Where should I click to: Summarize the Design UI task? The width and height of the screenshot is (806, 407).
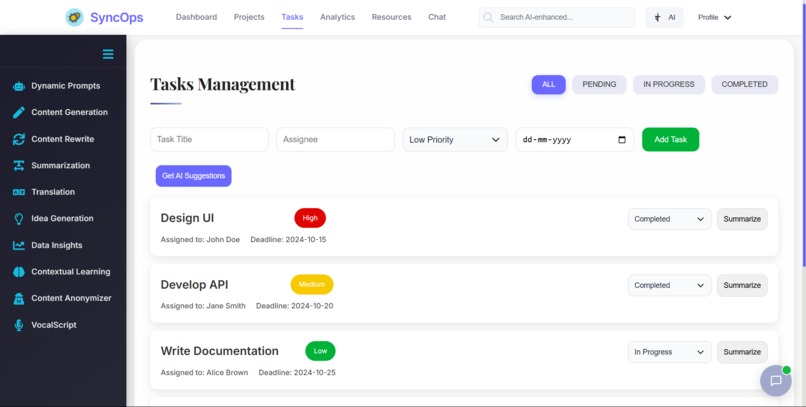click(x=742, y=219)
